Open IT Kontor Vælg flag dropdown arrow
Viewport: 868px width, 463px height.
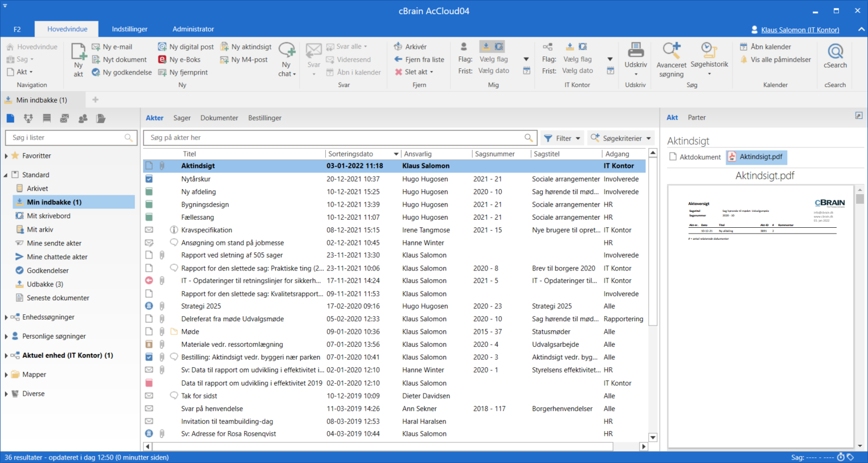pos(610,59)
